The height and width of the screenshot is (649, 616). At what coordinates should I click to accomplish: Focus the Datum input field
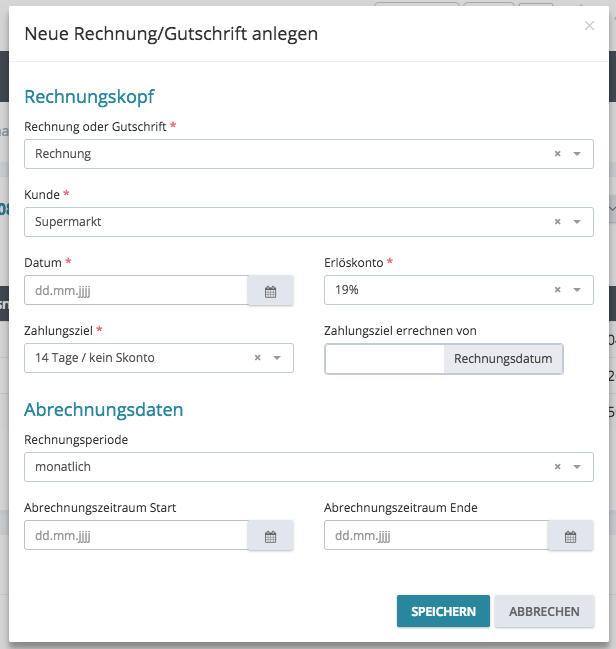point(136,291)
